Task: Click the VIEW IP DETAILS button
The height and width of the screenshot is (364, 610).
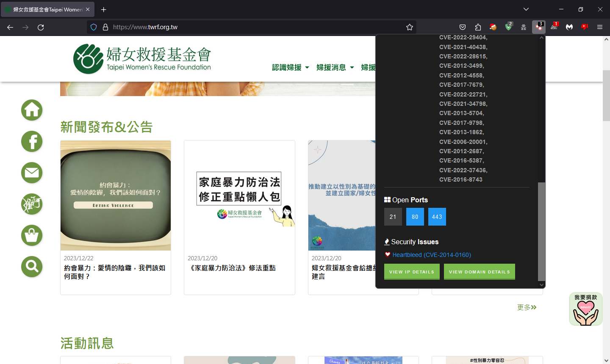Action: [x=412, y=272]
